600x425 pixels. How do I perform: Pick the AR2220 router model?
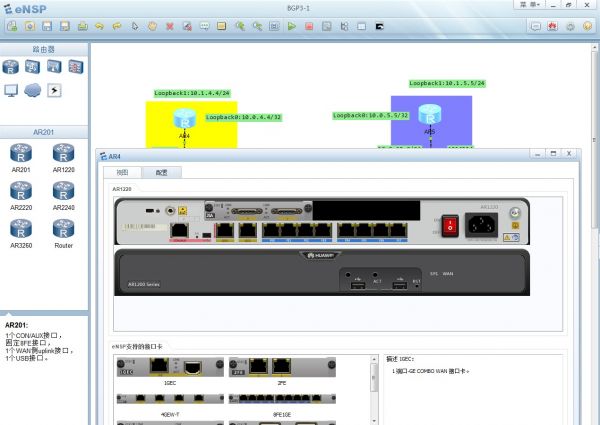tap(21, 195)
